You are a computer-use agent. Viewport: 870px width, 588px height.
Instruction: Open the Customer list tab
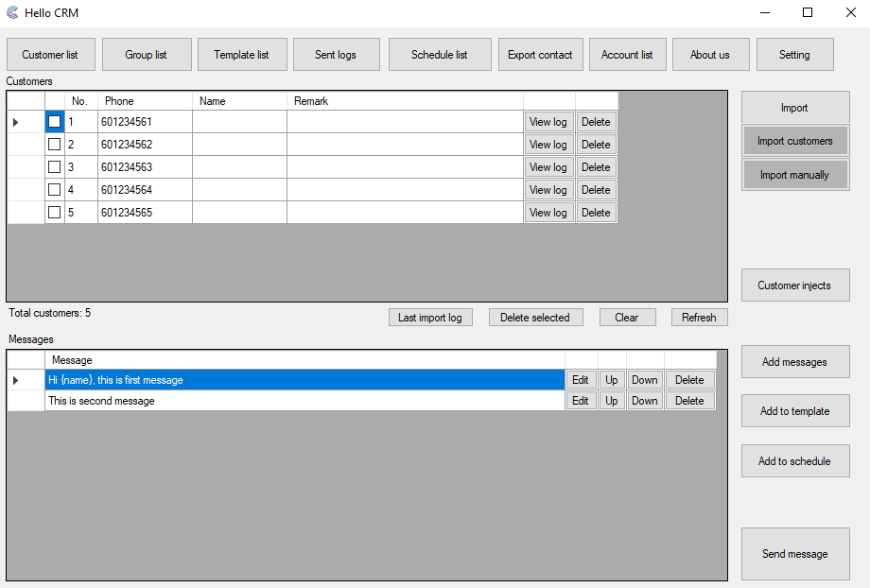[50, 55]
